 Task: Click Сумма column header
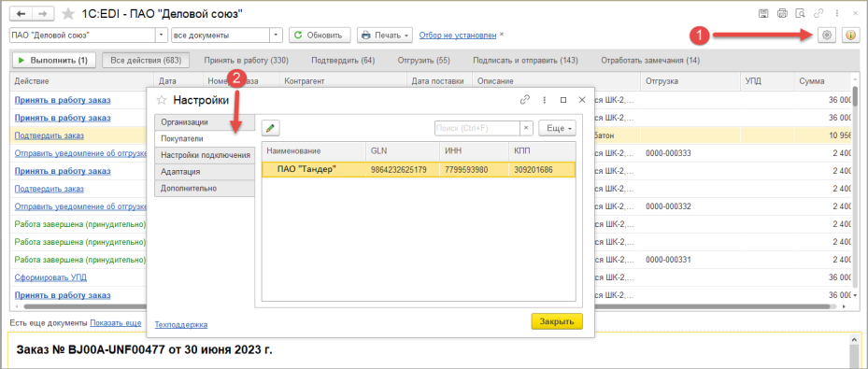821,80
